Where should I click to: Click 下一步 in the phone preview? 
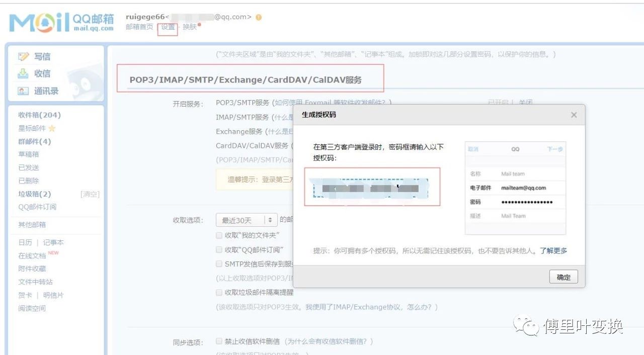coord(555,149)
